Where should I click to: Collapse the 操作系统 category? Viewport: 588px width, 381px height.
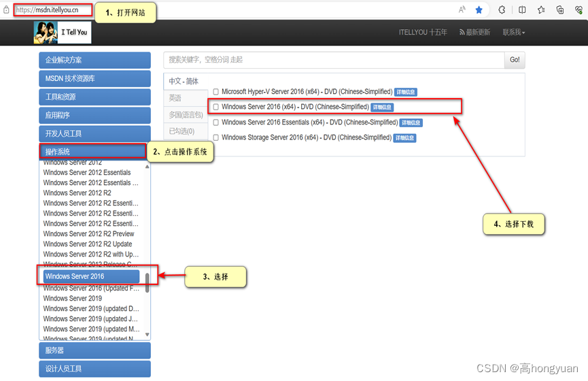pos(93,152)
